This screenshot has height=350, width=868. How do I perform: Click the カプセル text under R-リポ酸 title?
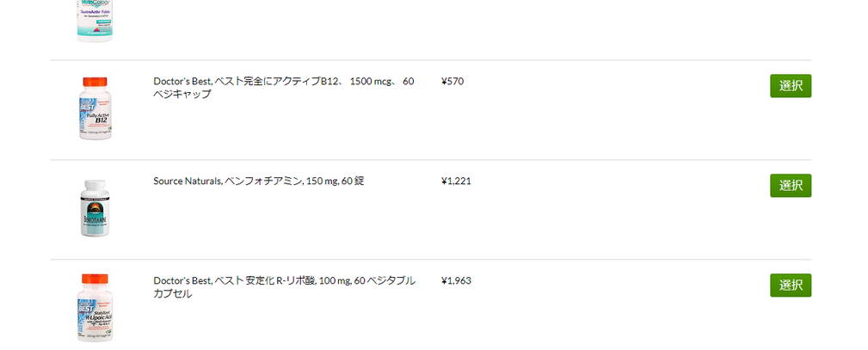click(x=173, y=293)
